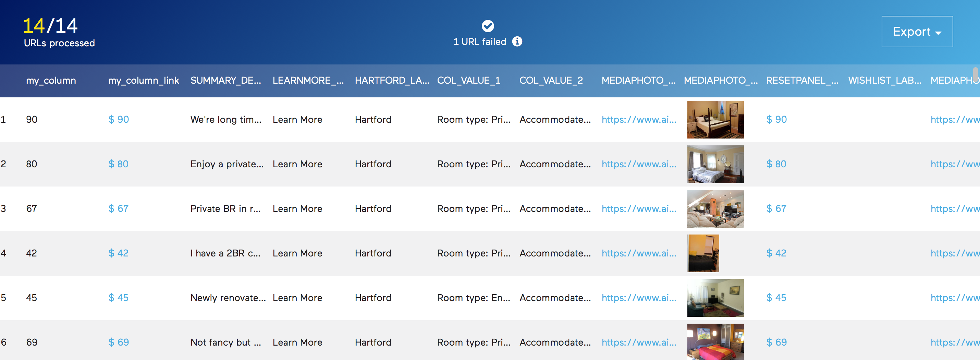Select the COL_VALUE_1 column header
Image resolution: width=980 pixels, height=360 pixels.
click(468, 81)
